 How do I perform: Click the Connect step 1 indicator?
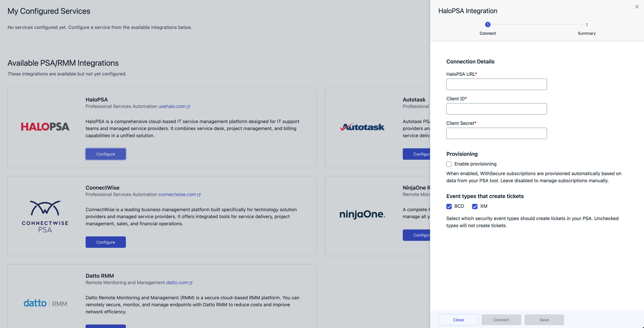point(488,25)
